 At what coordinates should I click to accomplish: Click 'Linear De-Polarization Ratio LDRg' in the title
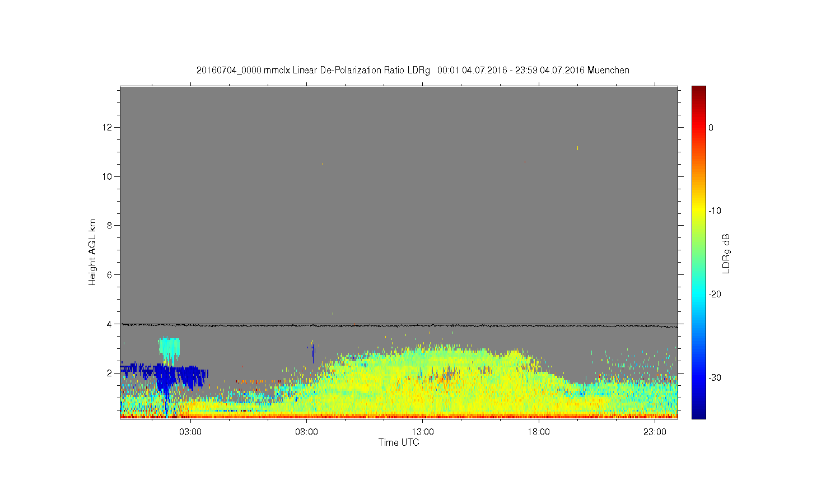pyautogui.click(x=361, y=71)
